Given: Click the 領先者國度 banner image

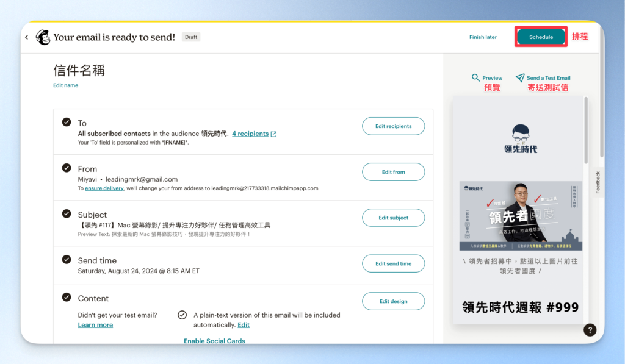Looking at the screenshot, I should [x=521, y=216].
